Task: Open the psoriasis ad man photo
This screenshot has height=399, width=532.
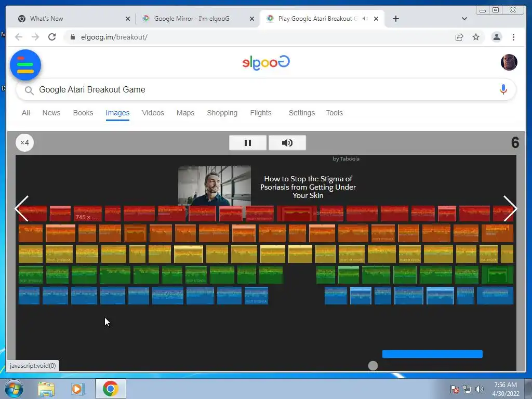Action: (x=215, y=185)
